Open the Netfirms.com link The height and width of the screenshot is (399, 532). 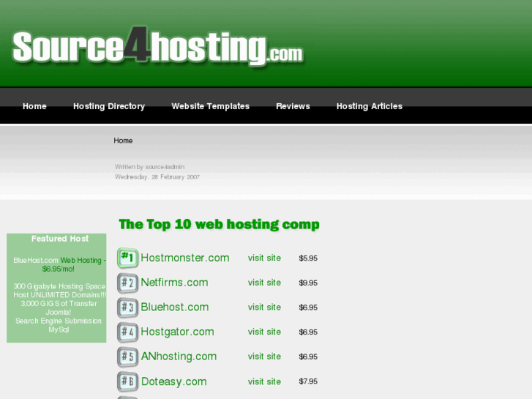174,283
